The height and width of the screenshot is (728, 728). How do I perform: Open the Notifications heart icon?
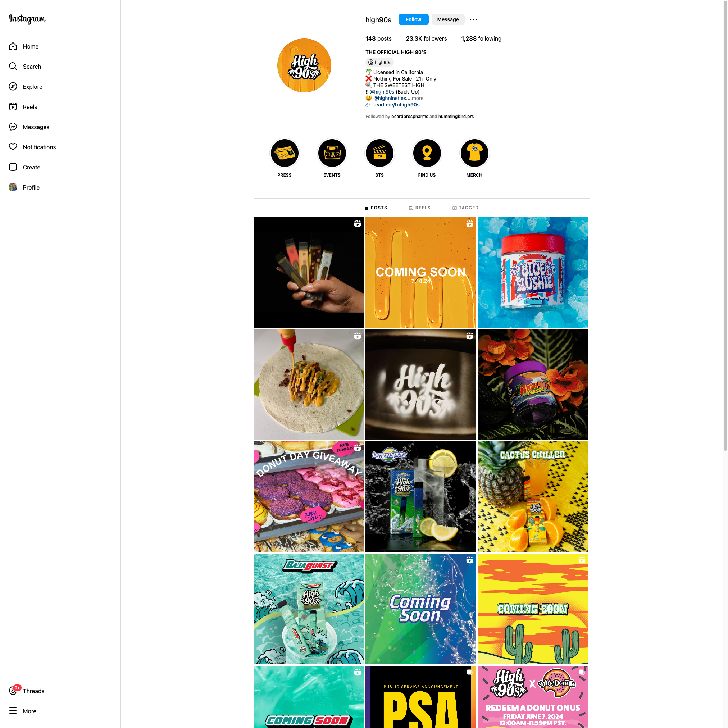click(13, 147)
